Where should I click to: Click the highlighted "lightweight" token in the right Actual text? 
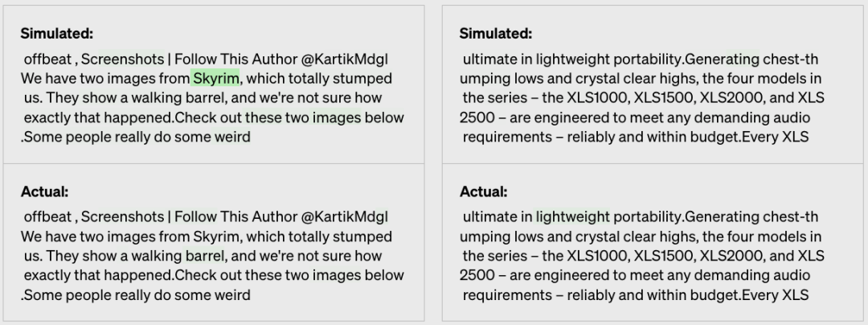click(x=573, y=217)
